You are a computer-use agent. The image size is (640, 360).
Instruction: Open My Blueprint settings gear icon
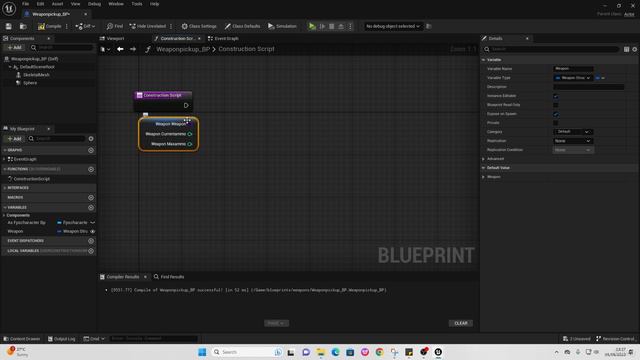pyautogui.click(x=91, y=139)
